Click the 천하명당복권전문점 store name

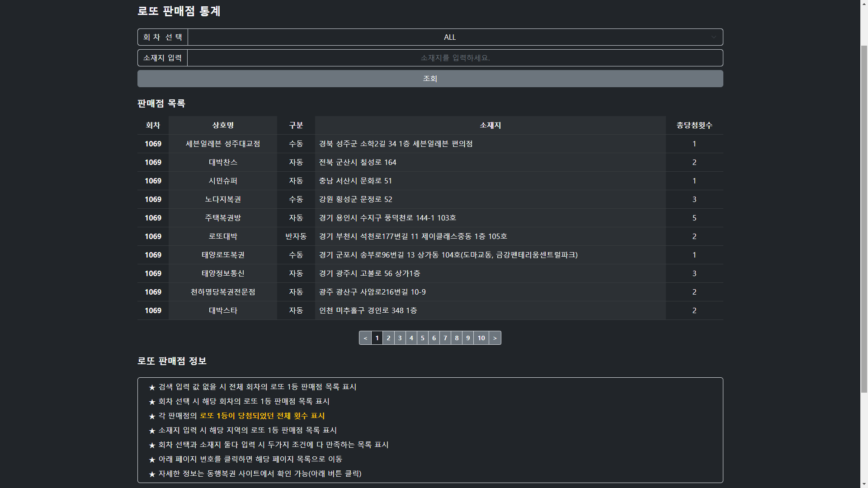point(223,292)
